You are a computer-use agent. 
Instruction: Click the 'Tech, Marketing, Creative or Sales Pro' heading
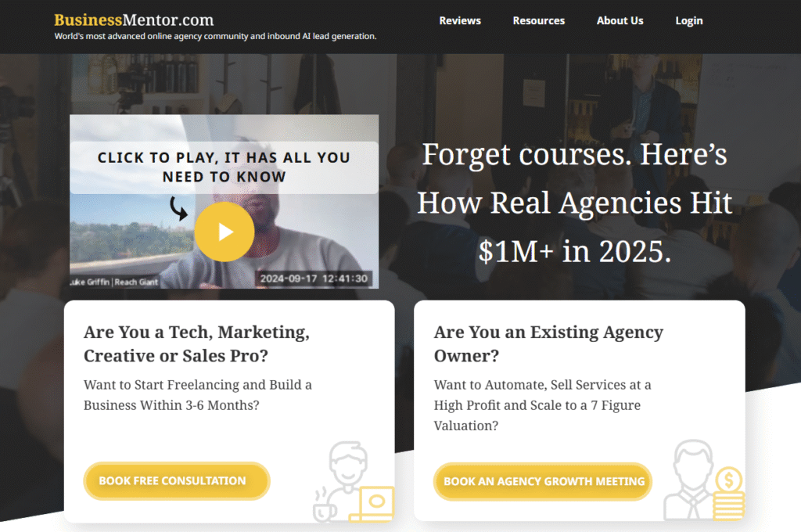[196, 344]
